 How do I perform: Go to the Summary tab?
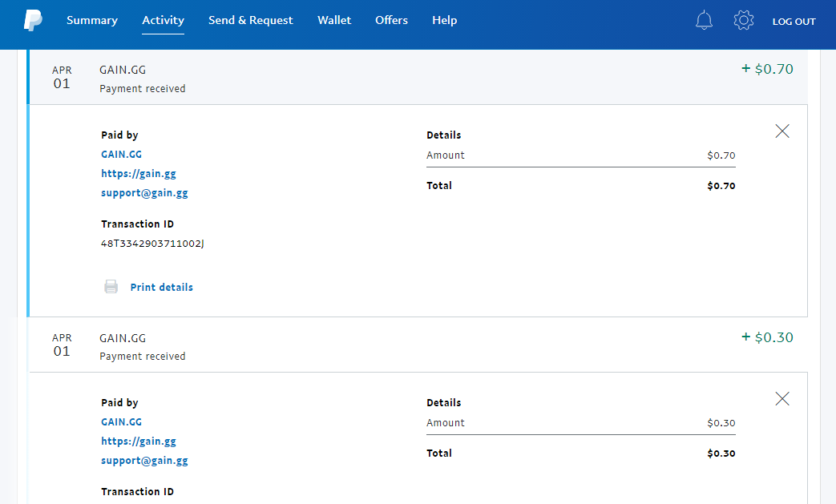tap(92, 21)
